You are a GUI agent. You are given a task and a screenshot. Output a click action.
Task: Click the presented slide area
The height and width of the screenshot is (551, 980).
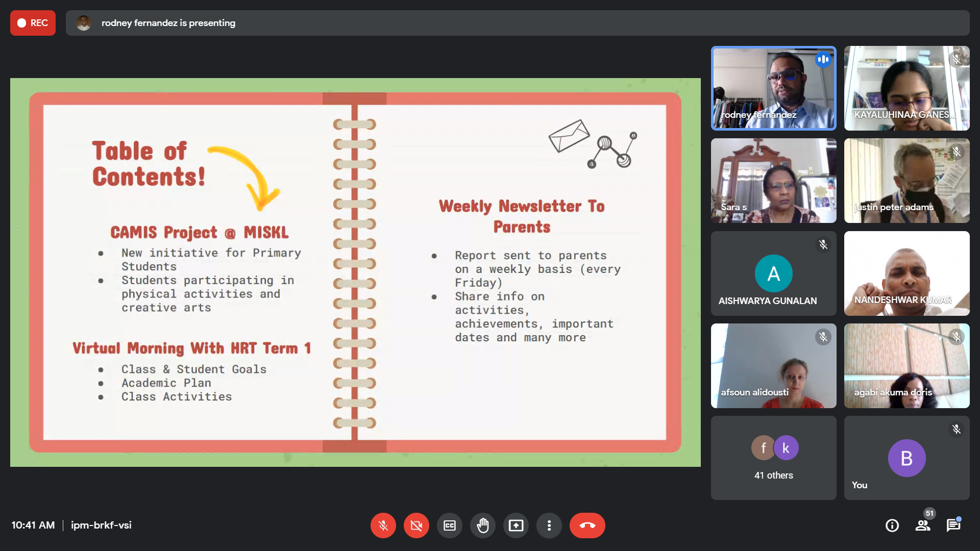355,272
